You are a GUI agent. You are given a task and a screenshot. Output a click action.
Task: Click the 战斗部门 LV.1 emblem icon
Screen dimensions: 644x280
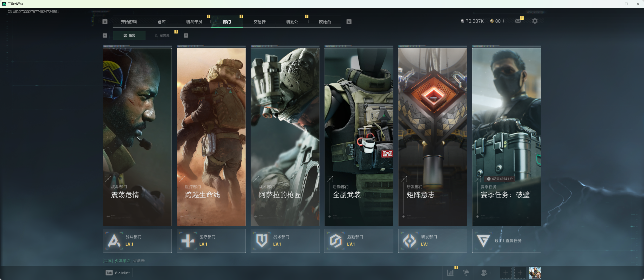coord(114,241)
